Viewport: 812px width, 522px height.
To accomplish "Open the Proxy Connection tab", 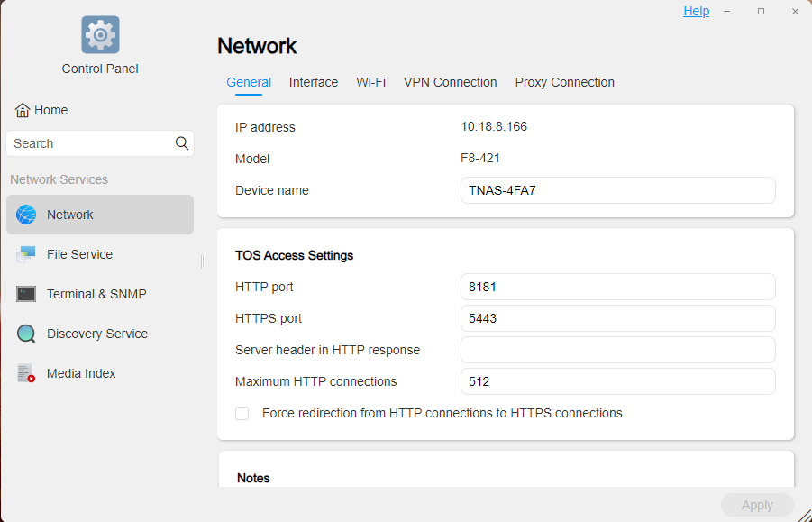I will pos(564,82).
